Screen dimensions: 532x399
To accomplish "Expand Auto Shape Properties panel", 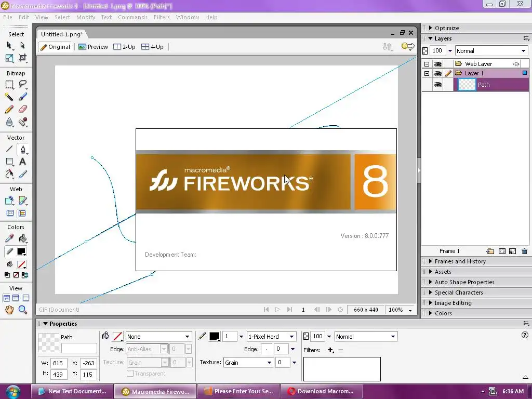I will (431, 282).
